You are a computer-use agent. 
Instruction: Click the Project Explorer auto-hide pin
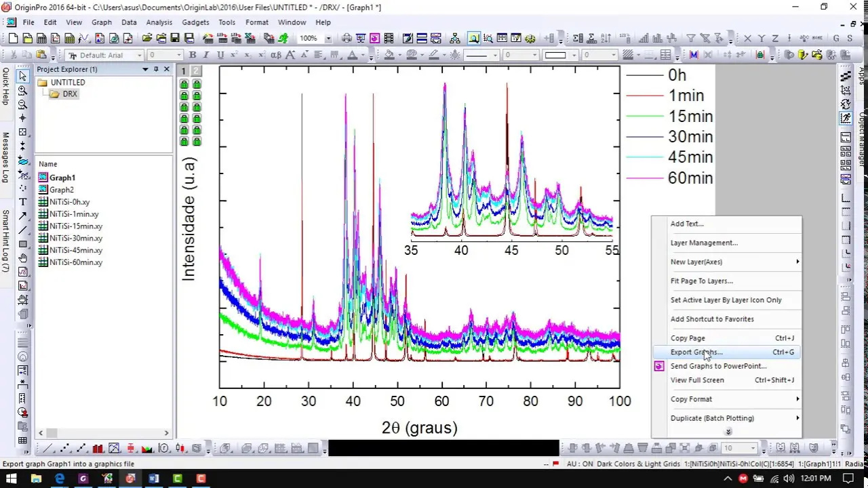point(155,69)
